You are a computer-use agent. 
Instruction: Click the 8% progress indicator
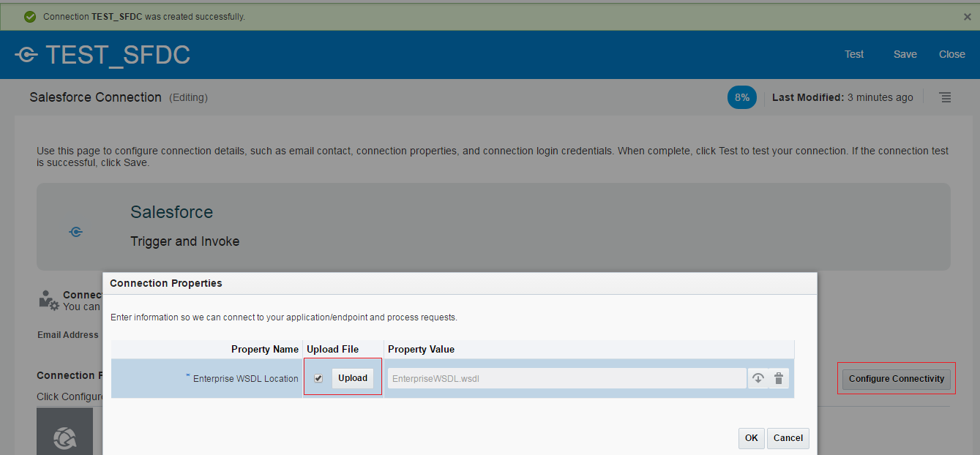tap(742, 97)
